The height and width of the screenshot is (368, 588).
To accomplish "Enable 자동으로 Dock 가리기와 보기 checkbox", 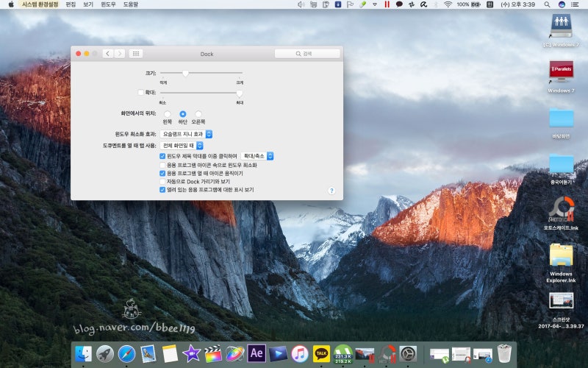I will [x=162, y=181].
